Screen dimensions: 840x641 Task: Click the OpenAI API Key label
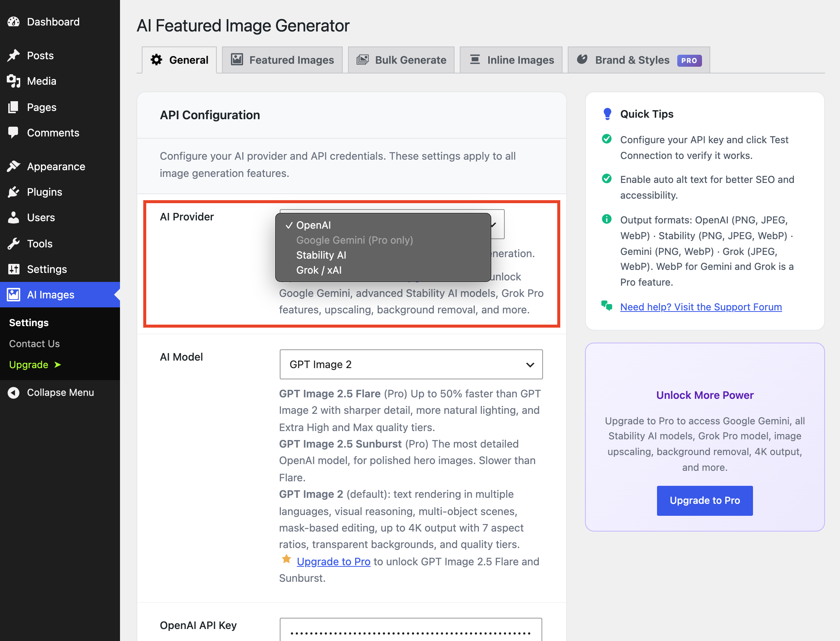click(198, 625)
